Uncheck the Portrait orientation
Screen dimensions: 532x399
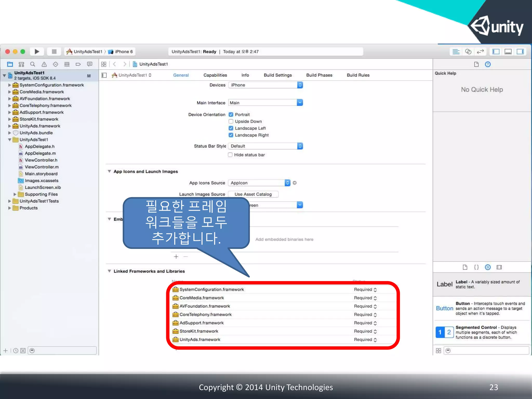231,115
